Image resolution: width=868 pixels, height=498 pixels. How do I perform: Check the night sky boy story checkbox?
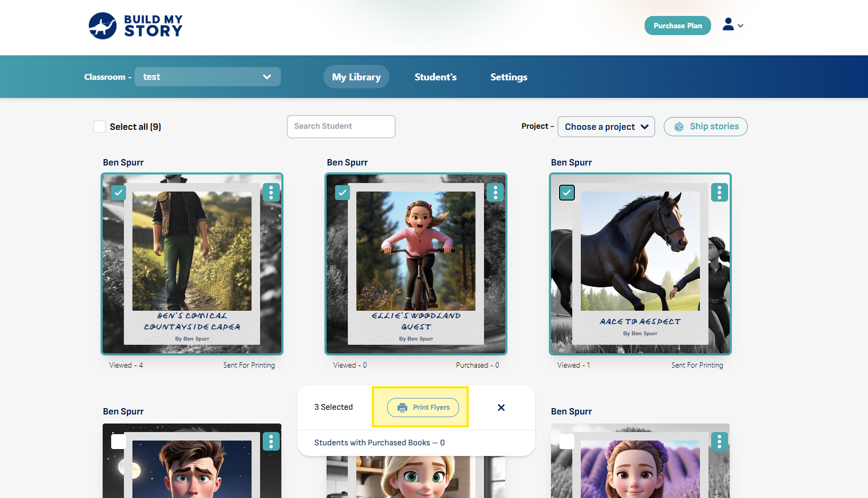[119, 442]
